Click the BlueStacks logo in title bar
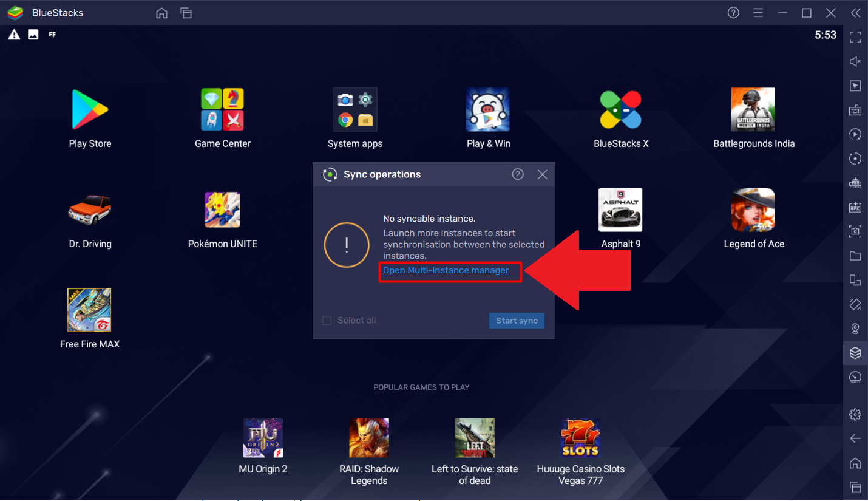 (x=15, y=13)
